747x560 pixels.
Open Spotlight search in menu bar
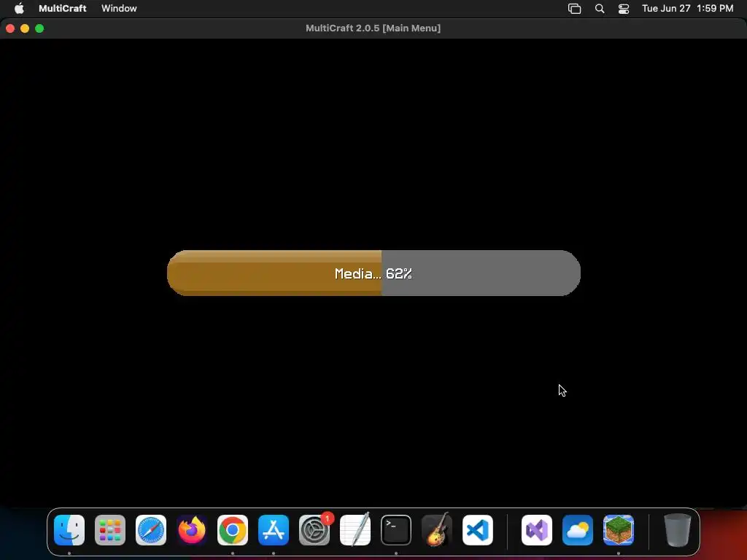tap(600, 9)
